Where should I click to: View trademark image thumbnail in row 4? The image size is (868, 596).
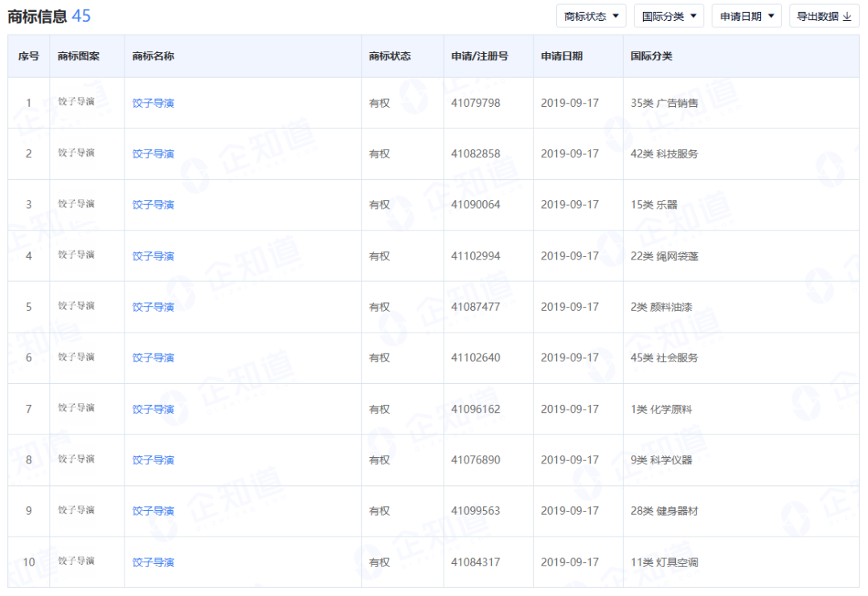pos(76,255)
